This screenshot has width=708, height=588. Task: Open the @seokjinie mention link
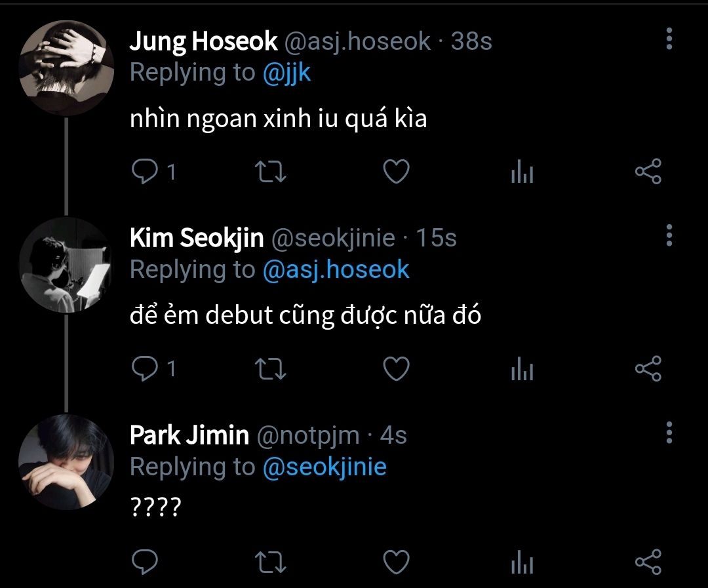(324, 467)
